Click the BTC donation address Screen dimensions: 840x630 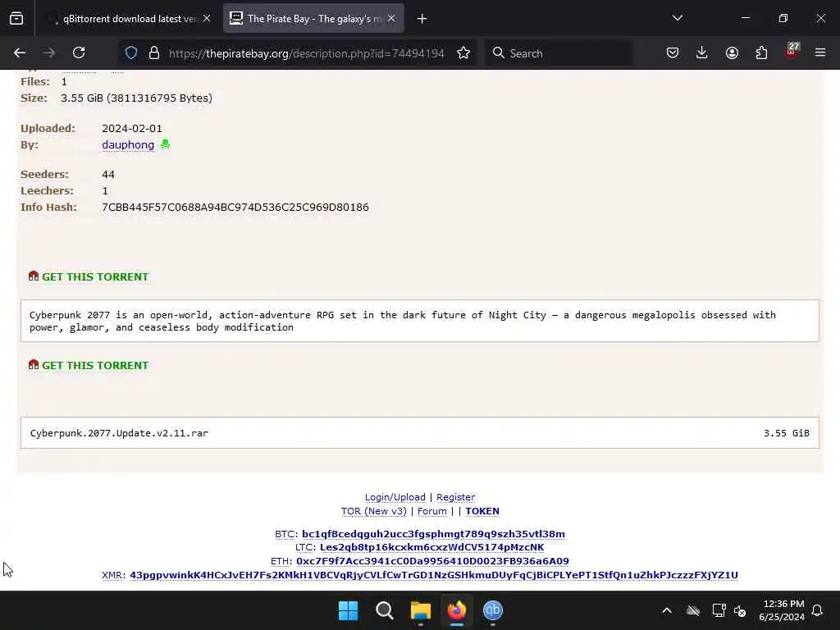(x=433, y=534)
